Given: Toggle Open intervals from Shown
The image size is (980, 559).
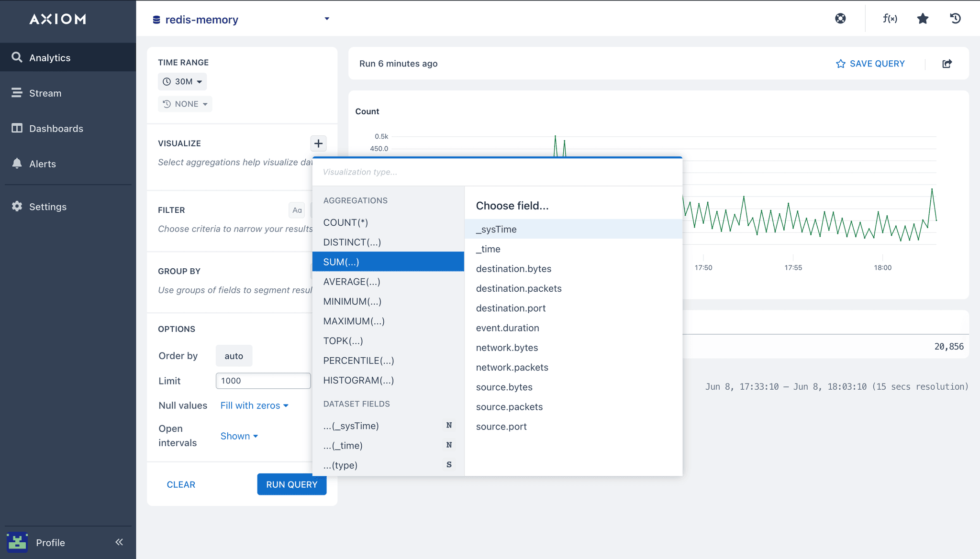Looking at the screenshot, I should (239, 436).
